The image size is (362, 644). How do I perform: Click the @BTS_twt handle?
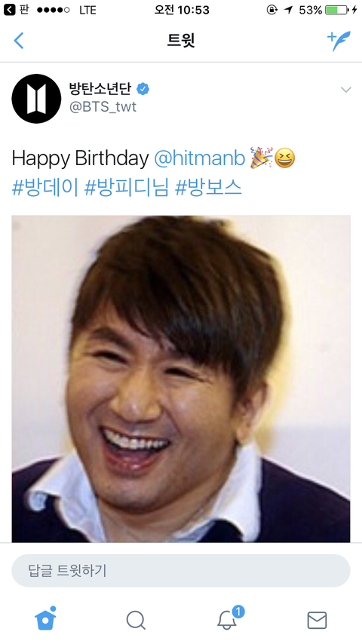click(x=103, y=107)
